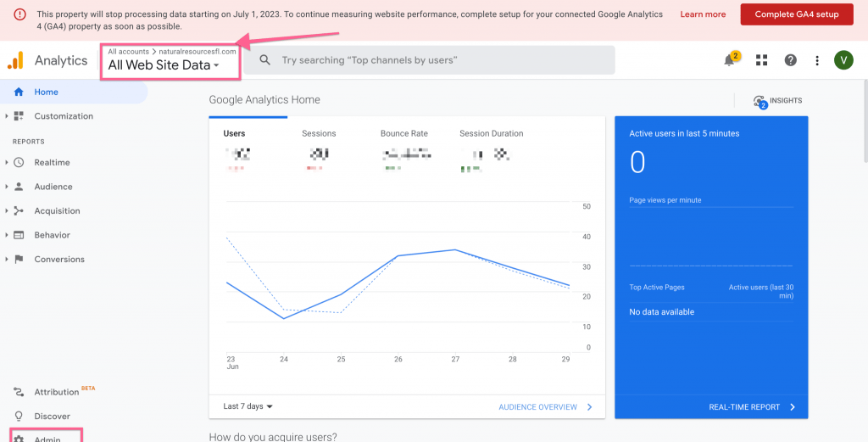Click the Google Analytics Home heading
Screen dimensions: 868x442
[264, 100]
